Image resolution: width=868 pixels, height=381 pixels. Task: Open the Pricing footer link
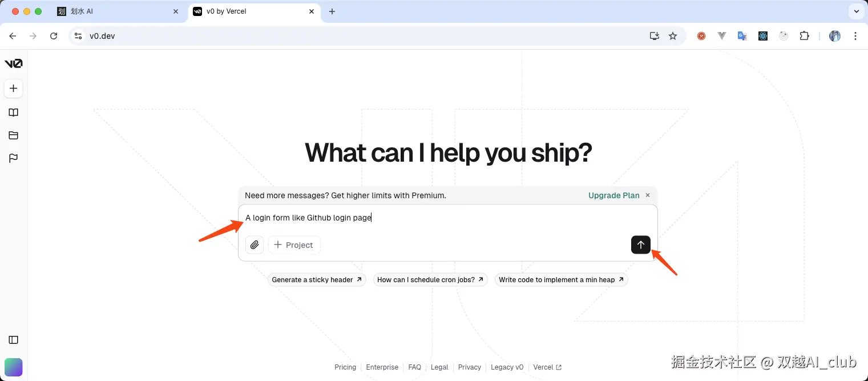click(x=345, y=367)
